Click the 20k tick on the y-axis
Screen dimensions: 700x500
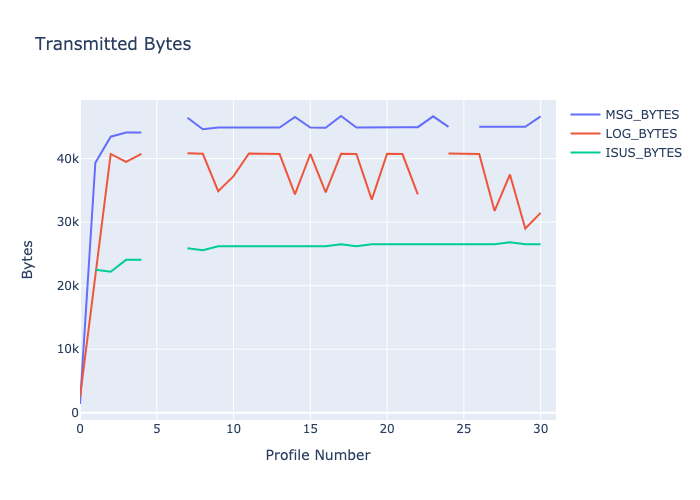point(67,286)
